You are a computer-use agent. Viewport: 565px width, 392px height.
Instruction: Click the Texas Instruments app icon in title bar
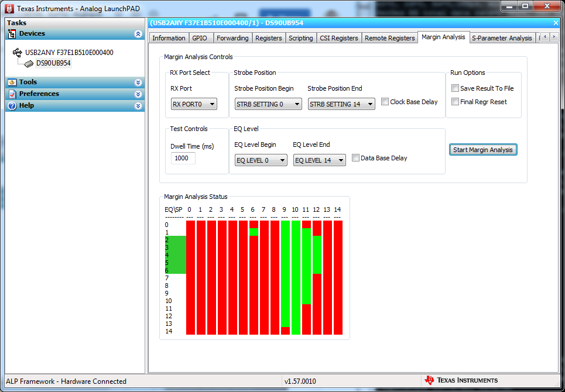coord(11,9)
